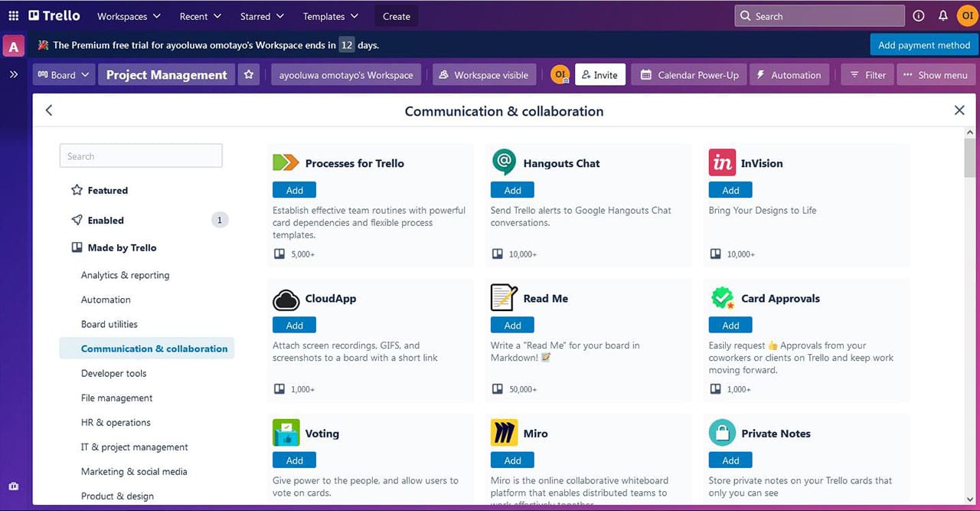Image resolution: width=980 pixels, height=511 pixels.
Task: Click the workspace A badge in sidebar
Action: pos(13,47)
